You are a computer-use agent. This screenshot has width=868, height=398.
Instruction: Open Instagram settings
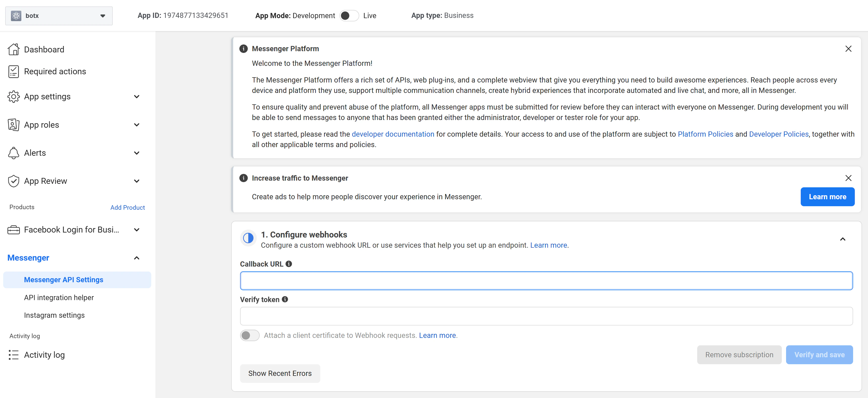54,315
